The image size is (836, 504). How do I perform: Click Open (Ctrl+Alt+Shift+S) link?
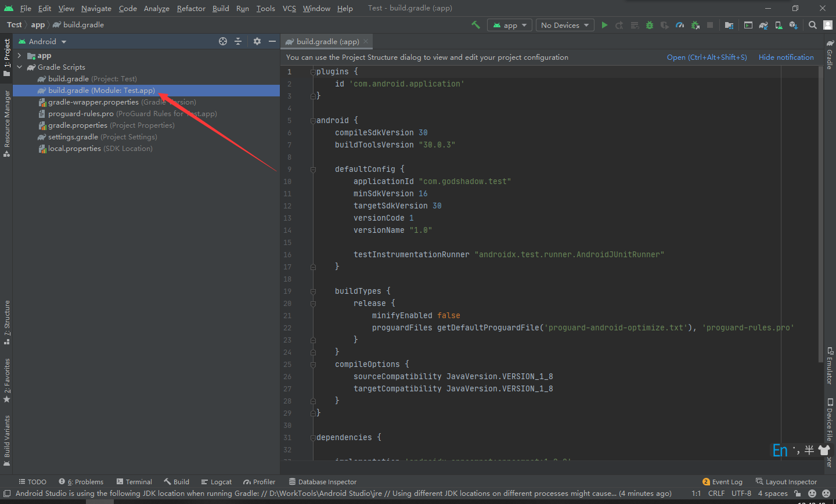[707, 57]
